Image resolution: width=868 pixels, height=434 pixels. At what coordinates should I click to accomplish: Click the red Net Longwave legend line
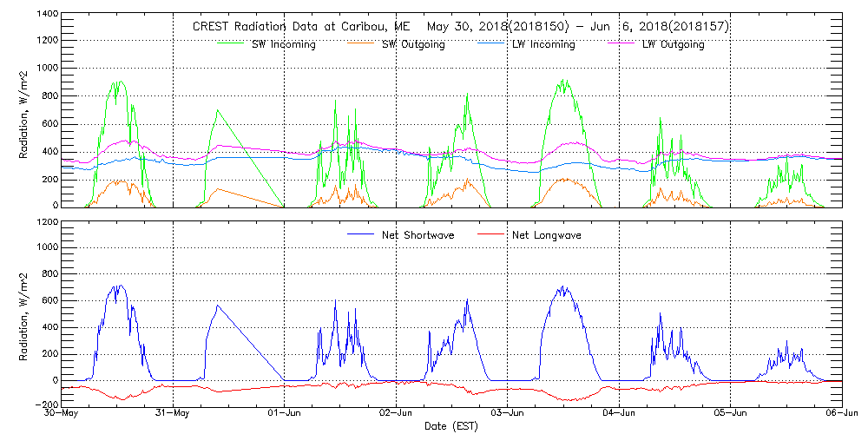(491, 234)
